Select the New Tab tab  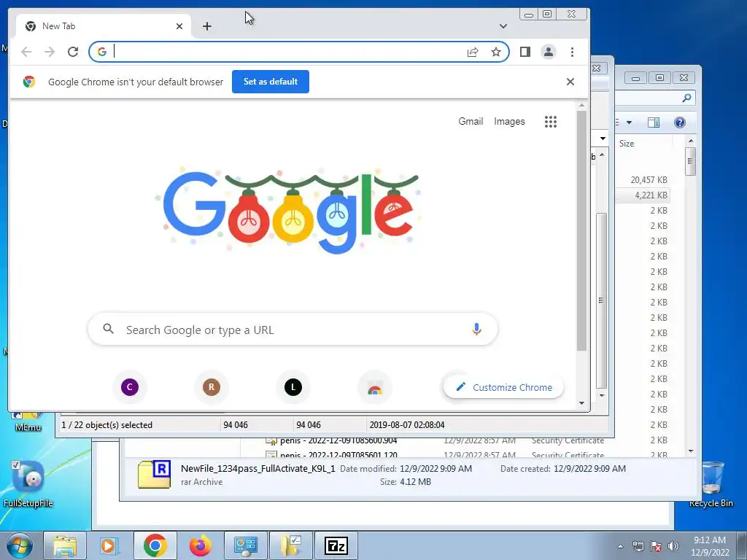104,26
